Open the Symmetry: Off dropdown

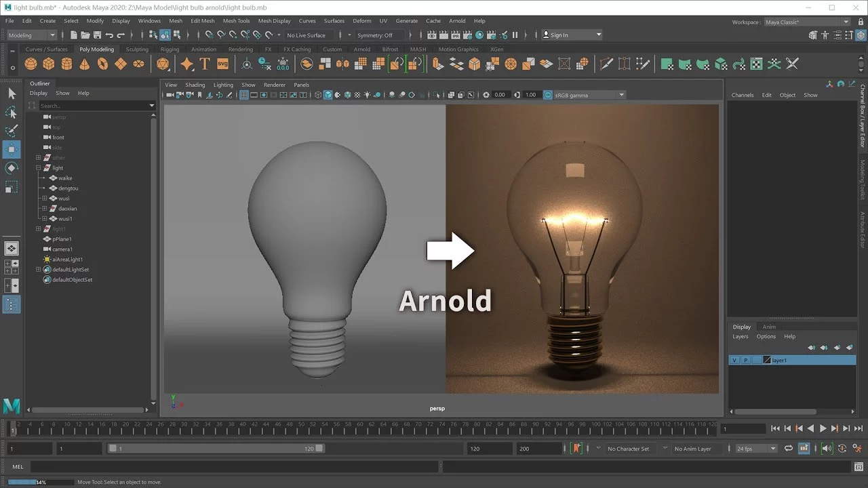click(x=380, y=35)
